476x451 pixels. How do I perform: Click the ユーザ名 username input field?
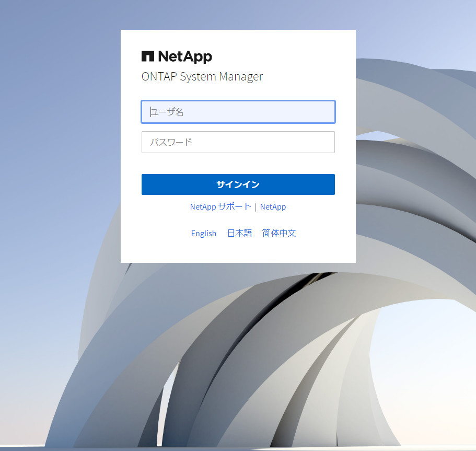pos(238,112)
